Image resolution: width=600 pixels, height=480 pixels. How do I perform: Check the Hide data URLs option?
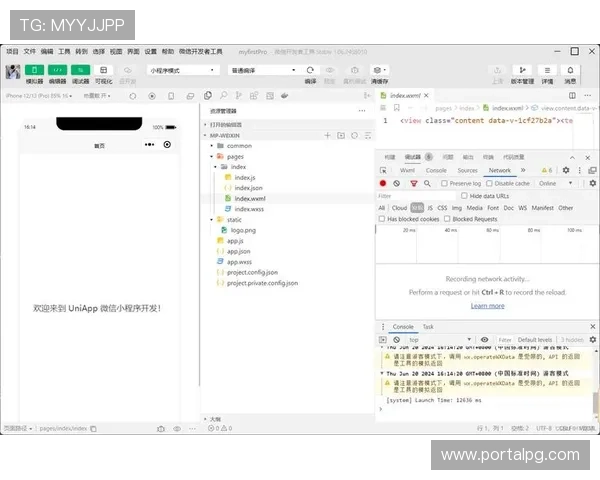tap(463, 196)
